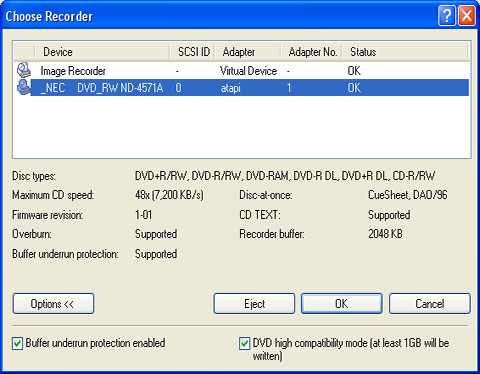This screenshot has height=374, width=480.
Task: Click the Image Recorder virtual device icon
Action: (x=24, y=70)
